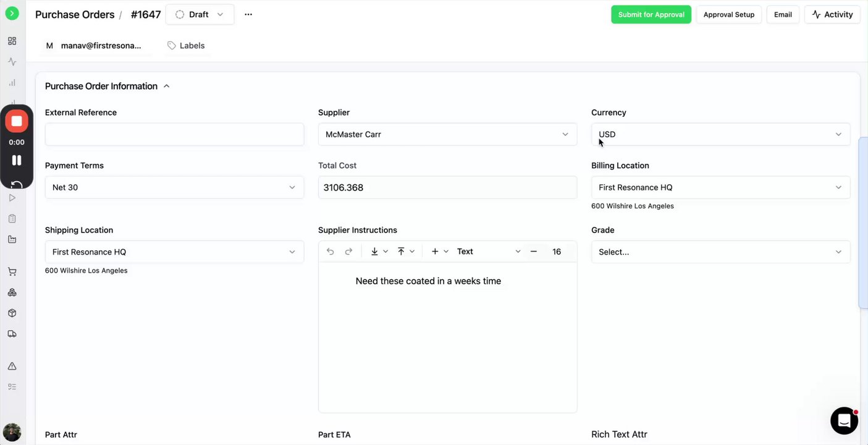Click the truck shipping icon in sidebar
This screenshot has height=445, width=868.
[x=12, y=334]
